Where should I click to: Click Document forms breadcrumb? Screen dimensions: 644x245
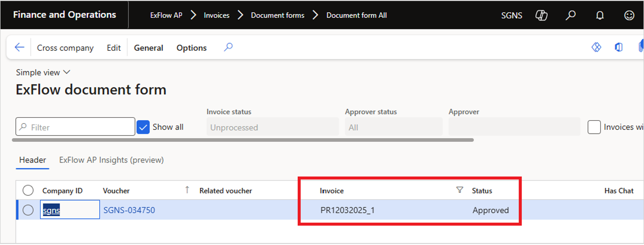click(278, 15)
